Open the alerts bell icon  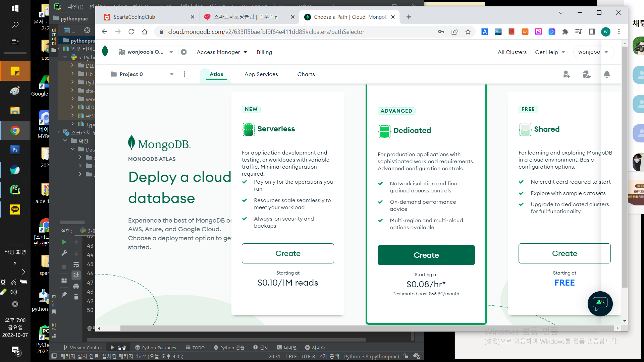coord(607,74)
